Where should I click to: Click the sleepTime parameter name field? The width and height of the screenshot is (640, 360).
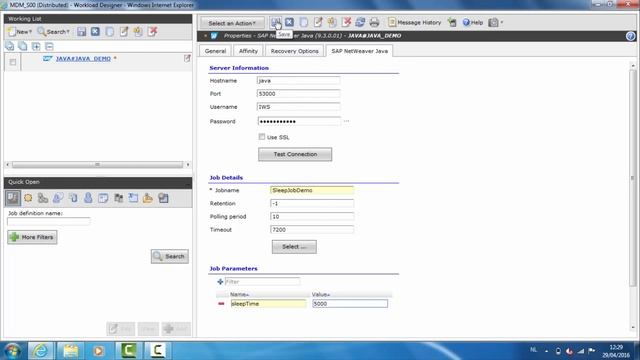point(268,304)
